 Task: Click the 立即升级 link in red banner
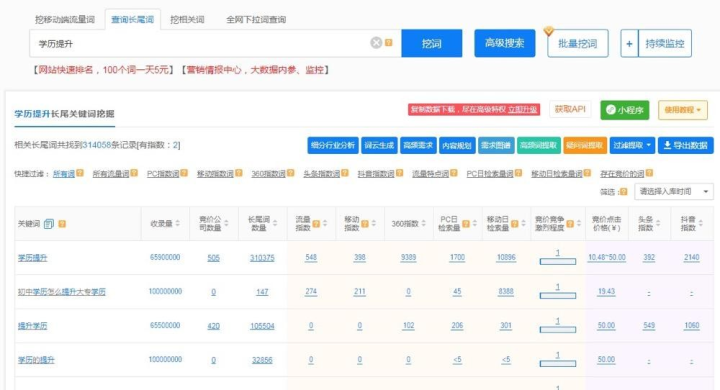(x=523, y=109)
